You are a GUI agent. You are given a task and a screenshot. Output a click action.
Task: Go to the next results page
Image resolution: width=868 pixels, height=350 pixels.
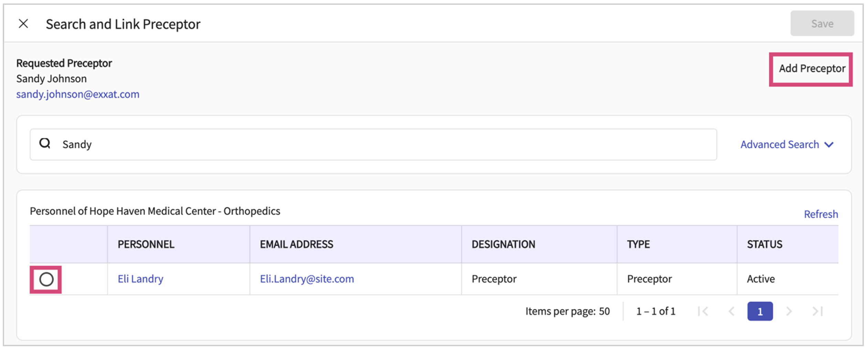(x=789, y=311)
